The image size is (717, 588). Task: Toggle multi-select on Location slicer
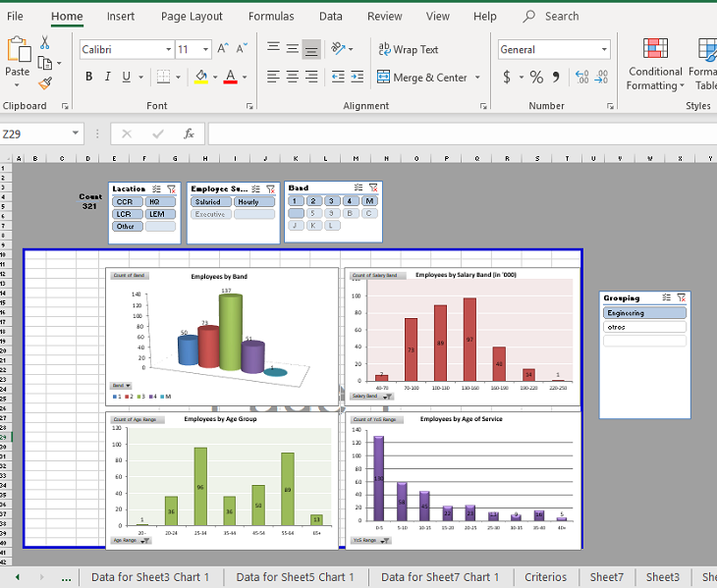tap(157, 188)
